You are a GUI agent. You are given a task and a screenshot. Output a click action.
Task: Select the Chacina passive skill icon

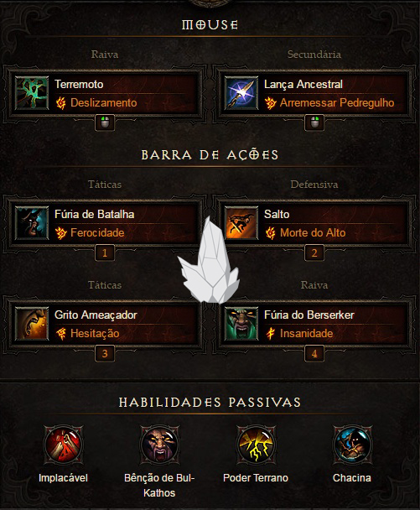352,445
